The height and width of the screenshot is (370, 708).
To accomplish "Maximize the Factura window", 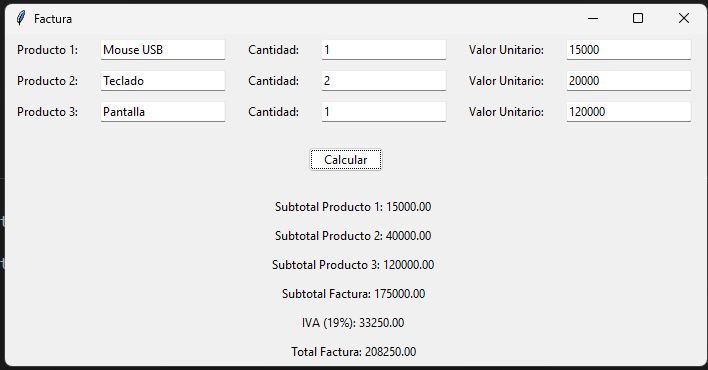I will [x=638, y=19].
